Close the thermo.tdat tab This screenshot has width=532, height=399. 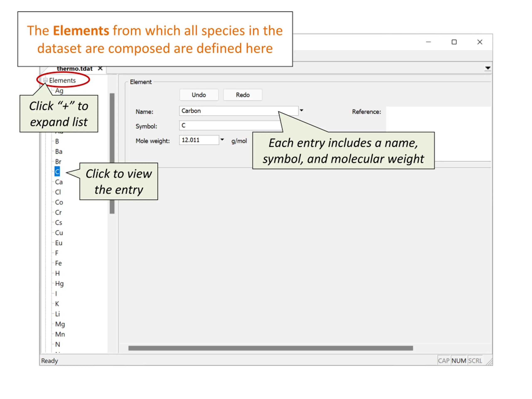100,69
